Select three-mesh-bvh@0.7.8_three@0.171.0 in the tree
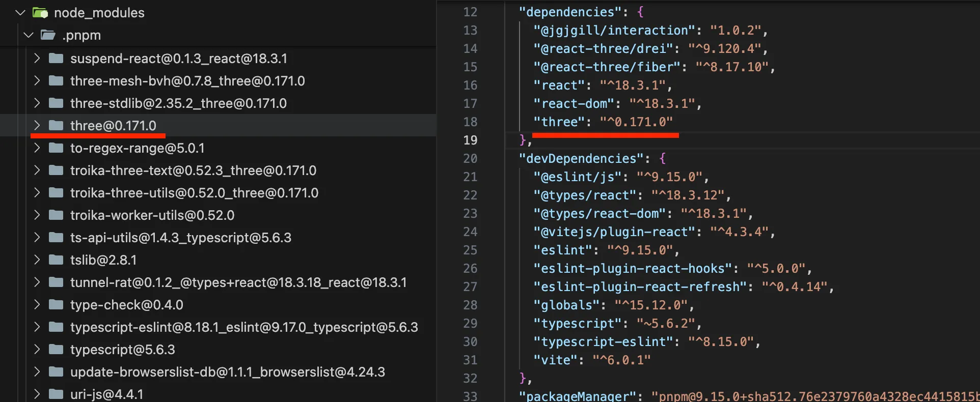This screenshot has height=402, width=980. point(187,81)
